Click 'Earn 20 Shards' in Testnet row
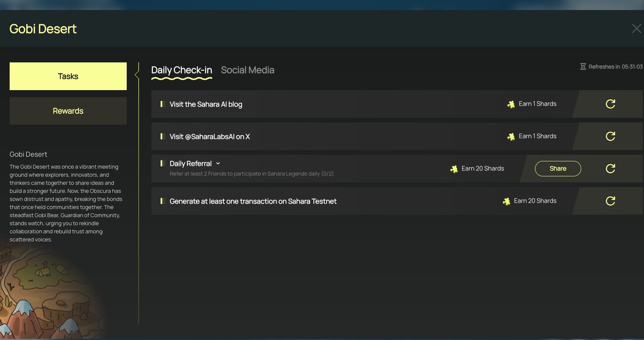The image size is (644, 340). pyautogui.click(x=535, y=201)
